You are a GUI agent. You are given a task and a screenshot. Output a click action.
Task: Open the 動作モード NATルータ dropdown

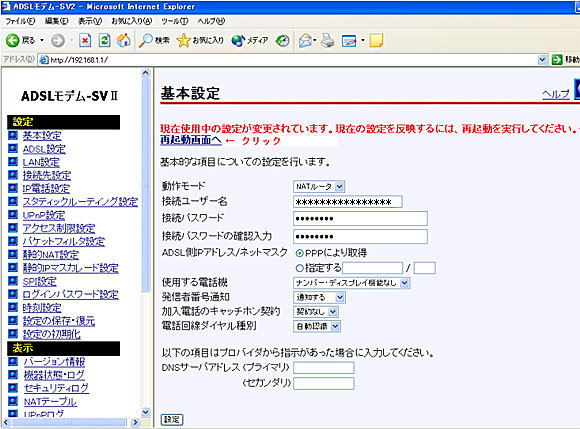click(x=319, y=186)
